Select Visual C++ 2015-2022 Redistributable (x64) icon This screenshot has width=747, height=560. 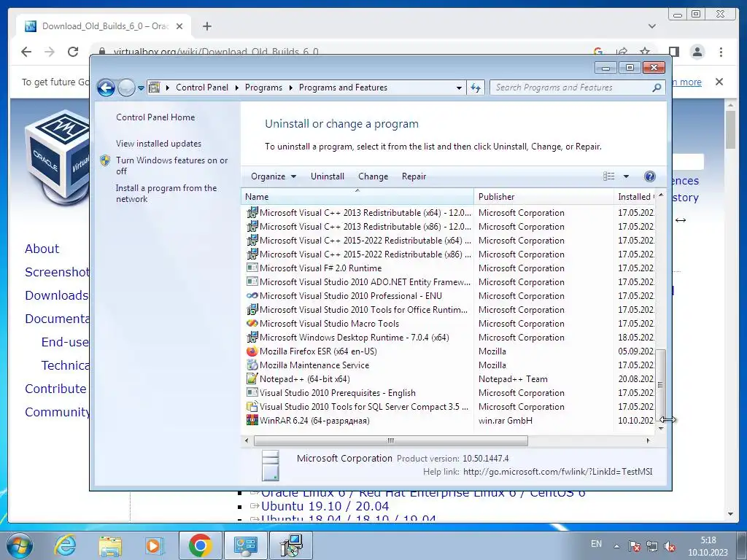[252, 240]
